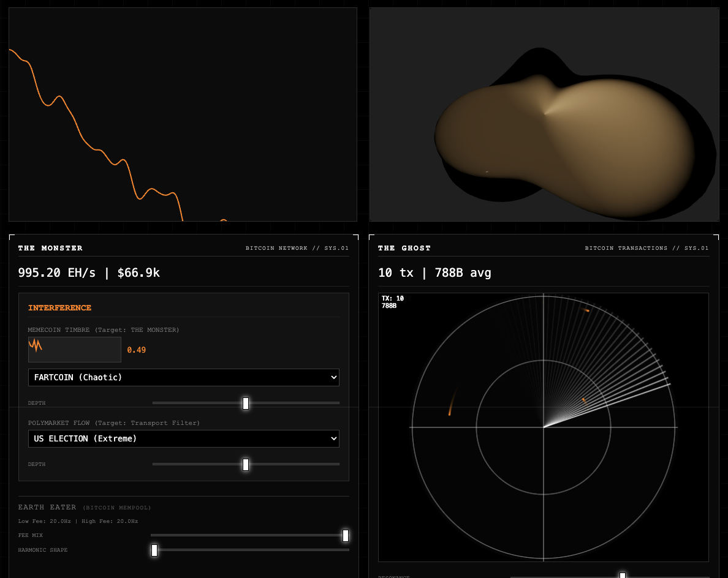Click the HARMONIC SHAPE slider handle
The width and height of the screenshot is (728, 578).
[x=154, y=550]
